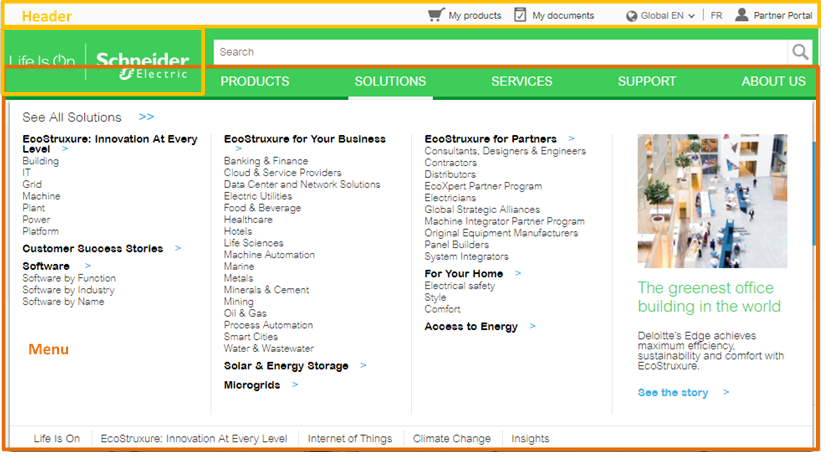Open Software by Name
This screenshot has width=825, height=457.
[x=63, y=302]
